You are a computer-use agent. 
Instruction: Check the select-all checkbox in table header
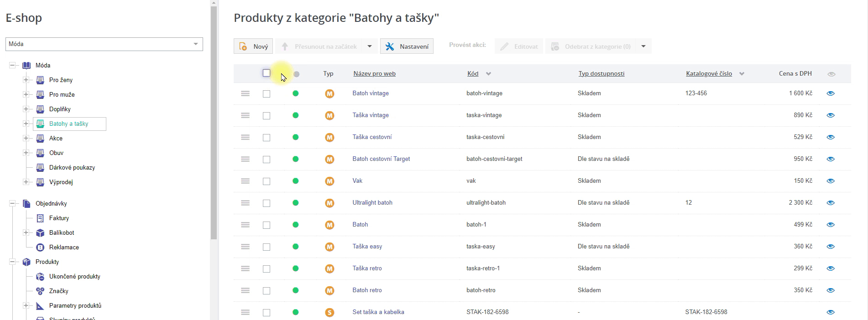(267, 73)
